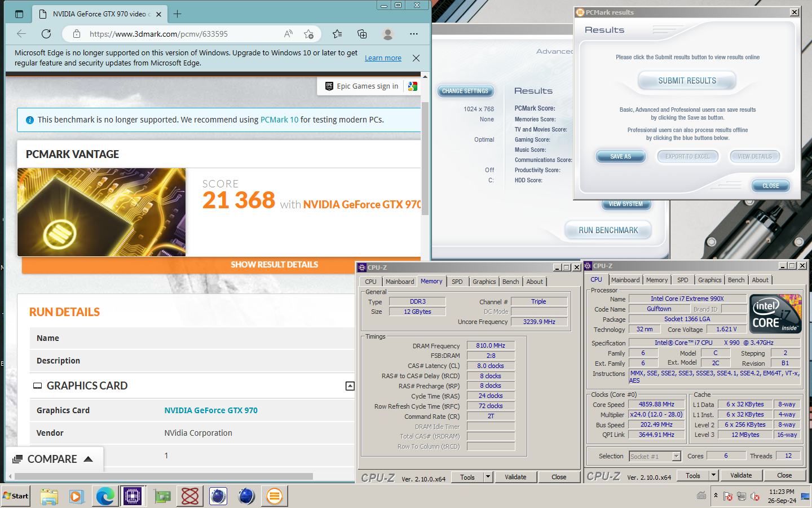Click Change Settings in PCMark
This screenshot has height=508, width=812.
(x=465, y=91)
